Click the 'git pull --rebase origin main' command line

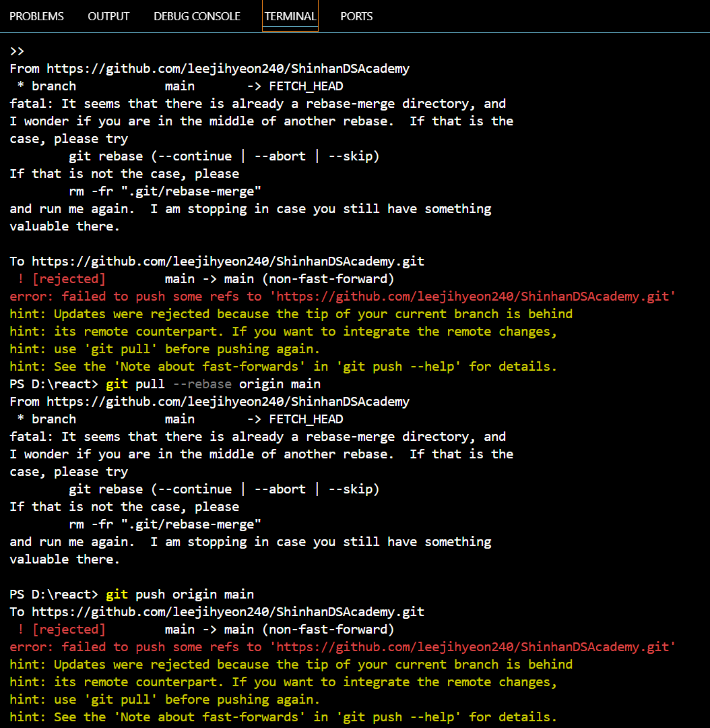(x=213, y=384)
